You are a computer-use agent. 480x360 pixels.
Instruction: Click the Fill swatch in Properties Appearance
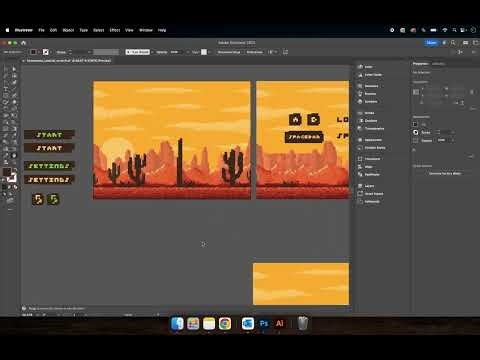tap(415, 124)
